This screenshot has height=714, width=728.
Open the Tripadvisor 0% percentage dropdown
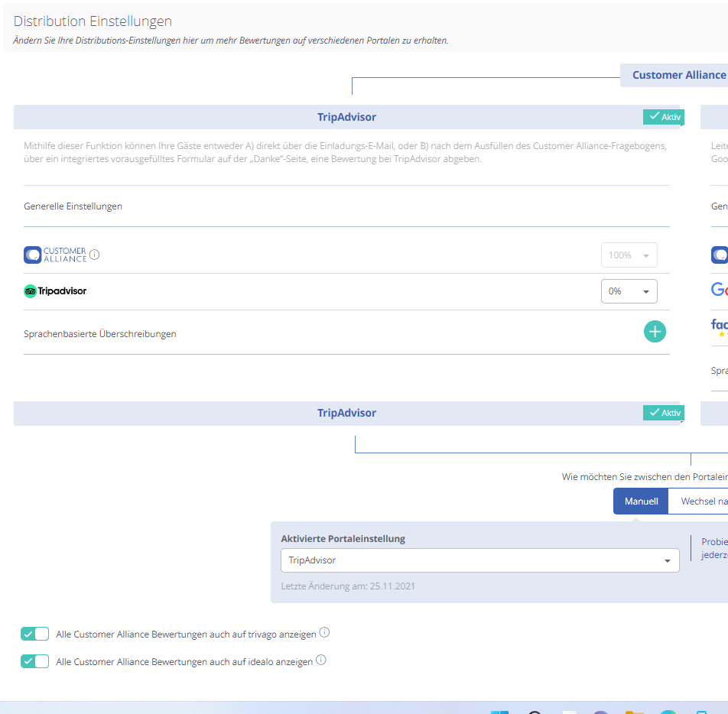629,291
